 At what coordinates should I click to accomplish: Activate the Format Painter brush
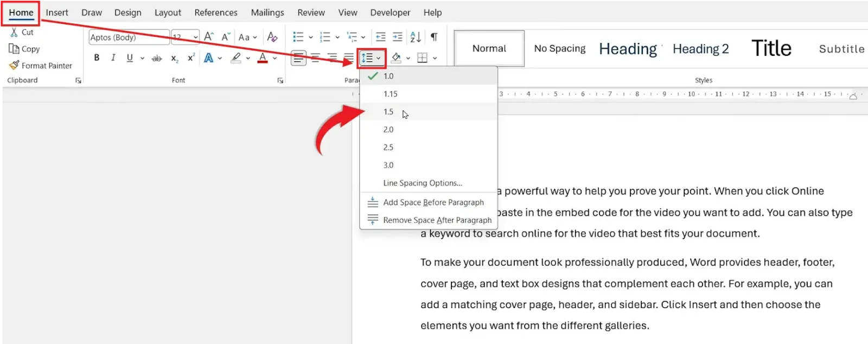[x=14, y=65]
